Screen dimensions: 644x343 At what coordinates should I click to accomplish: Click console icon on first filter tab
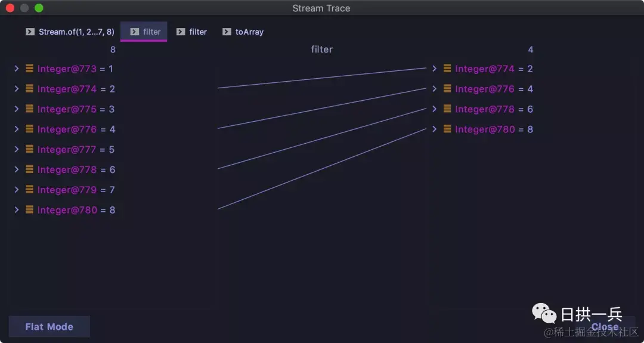(135, 32)
